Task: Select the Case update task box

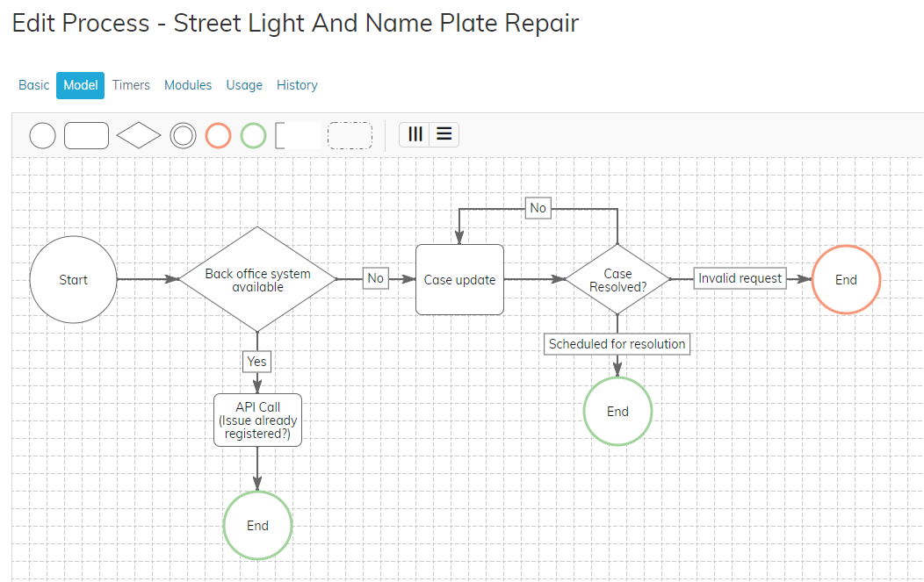Action: point(459,280)
